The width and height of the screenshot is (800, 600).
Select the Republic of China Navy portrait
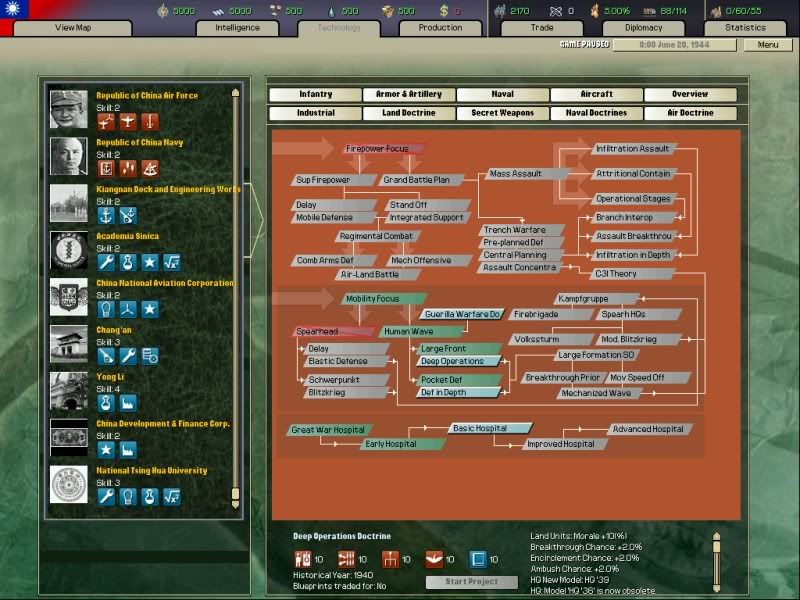[x=69, y=156]
